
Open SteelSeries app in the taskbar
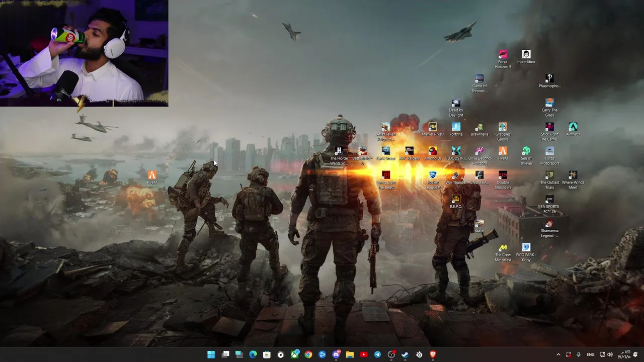419,354
